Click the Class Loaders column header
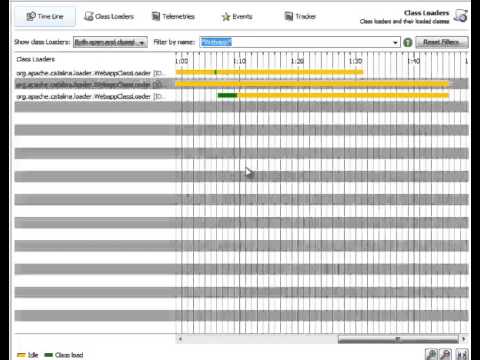 [x=36, y=59]
